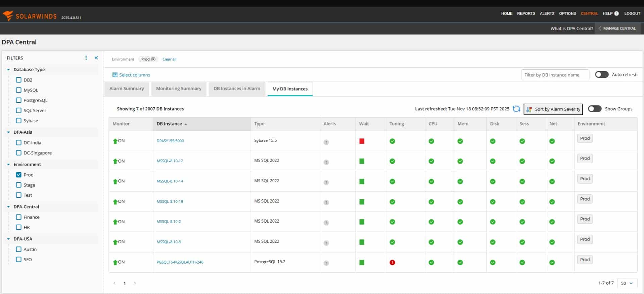
Task: Click the Disk check icon for DPASY155:5000
Action: point(493,141)
